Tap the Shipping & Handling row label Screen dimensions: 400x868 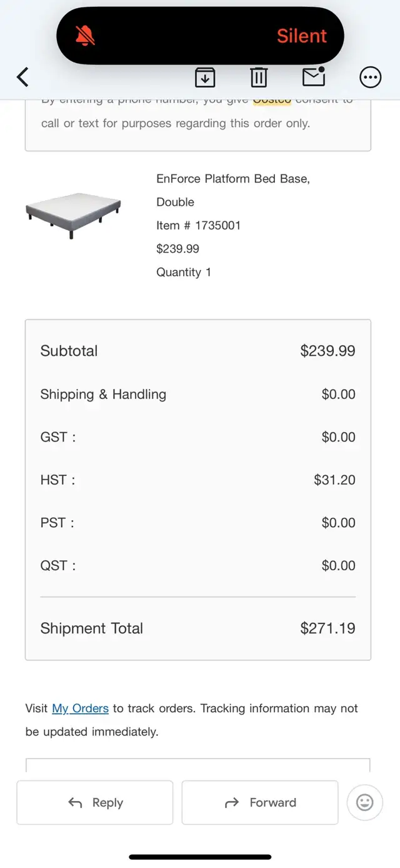103,394
